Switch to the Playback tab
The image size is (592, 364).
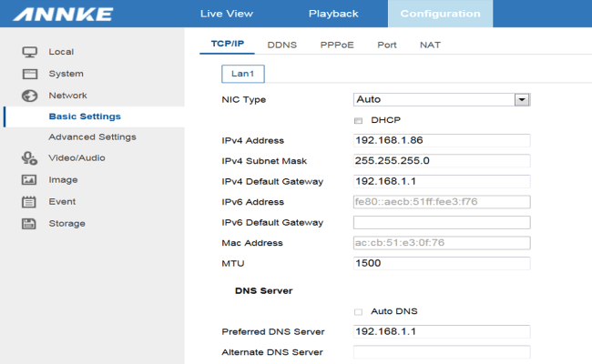click(333, 14)
